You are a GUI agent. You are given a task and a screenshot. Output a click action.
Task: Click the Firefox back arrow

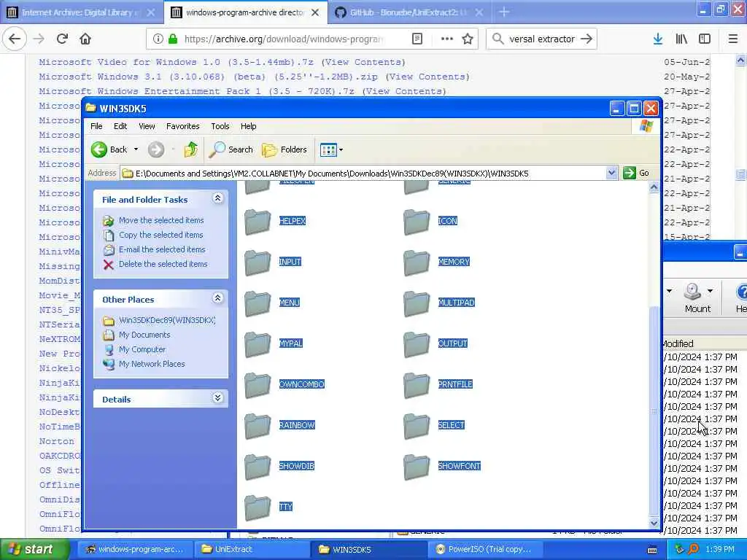pyautogui.click(x=15, y=39)
